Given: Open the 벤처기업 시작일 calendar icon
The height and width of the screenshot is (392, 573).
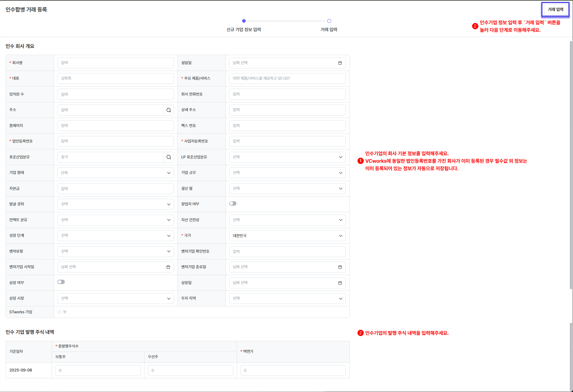Looking at the screenshot, I should (x=168, y=267).
